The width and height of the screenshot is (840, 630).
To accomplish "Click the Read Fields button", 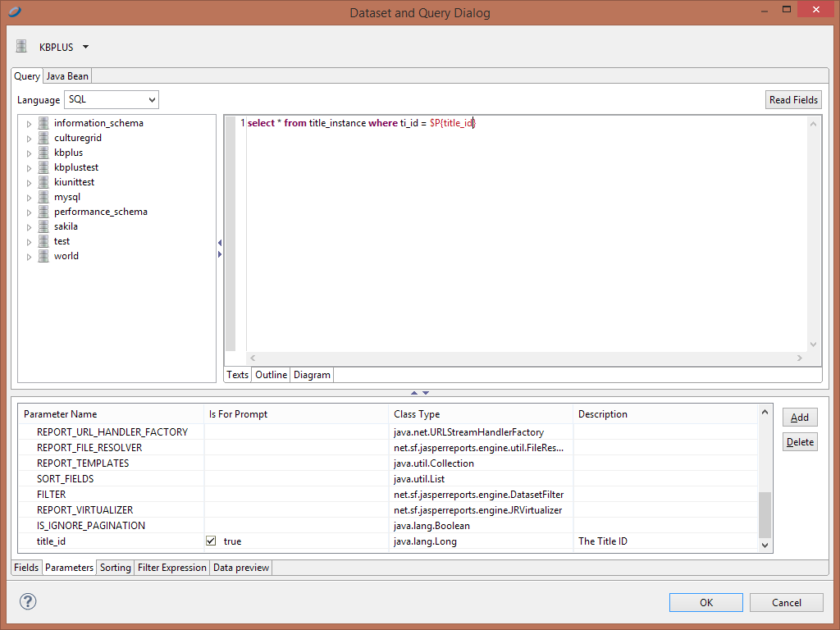I will 793,99.
